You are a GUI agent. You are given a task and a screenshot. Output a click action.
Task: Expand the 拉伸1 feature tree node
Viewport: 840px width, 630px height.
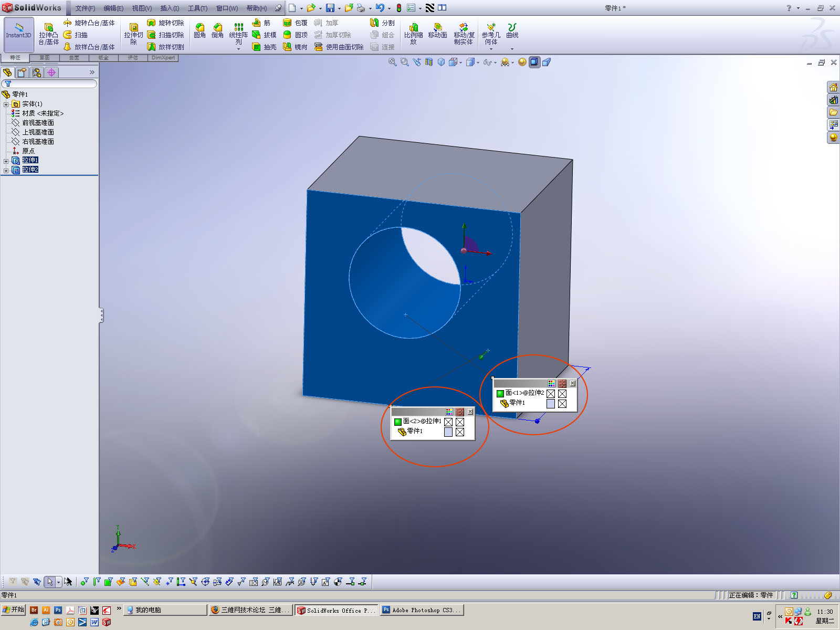pyautogui.click(x=6, y=161)
